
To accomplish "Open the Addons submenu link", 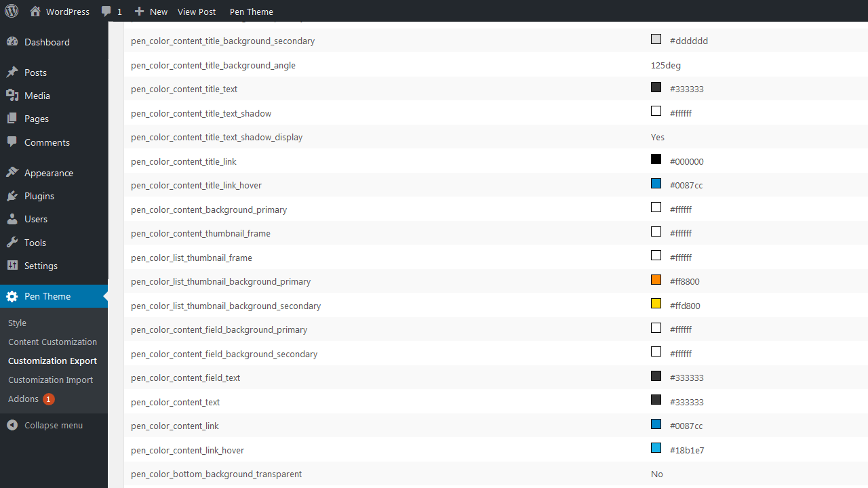I will tap(23, 399).
